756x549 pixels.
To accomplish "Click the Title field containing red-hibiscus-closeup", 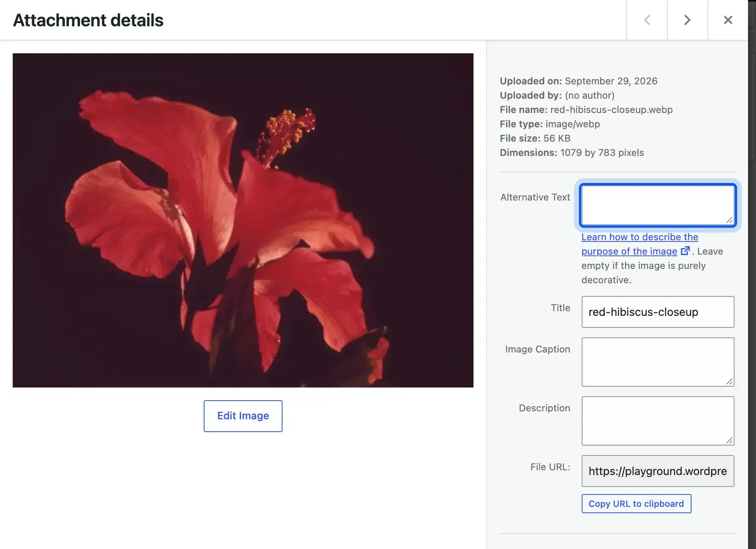I will coord(658,312).
